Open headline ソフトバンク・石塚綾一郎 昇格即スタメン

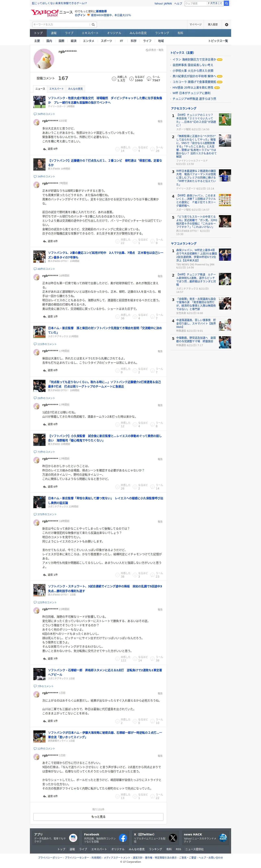pyautogui.click(x=105, y=672)
